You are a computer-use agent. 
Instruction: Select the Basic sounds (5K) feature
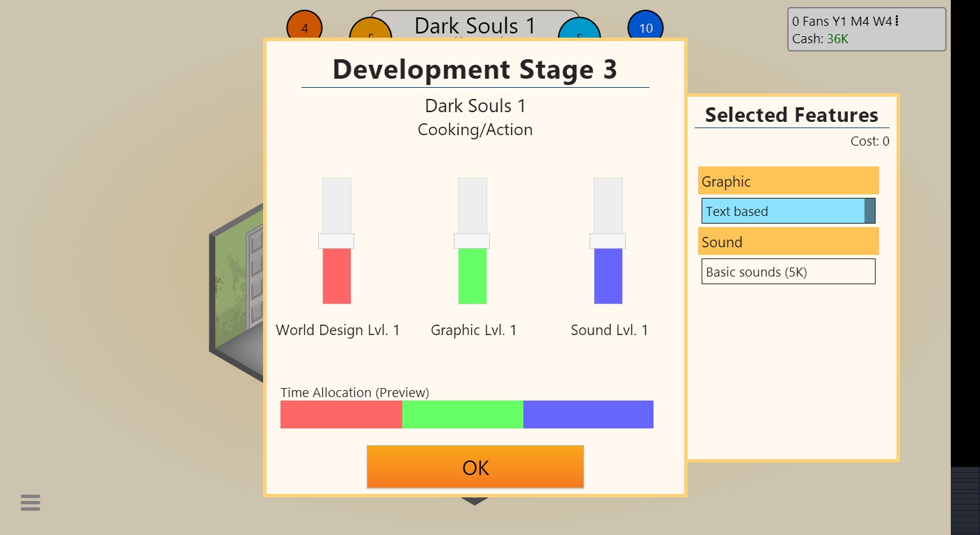789,272
